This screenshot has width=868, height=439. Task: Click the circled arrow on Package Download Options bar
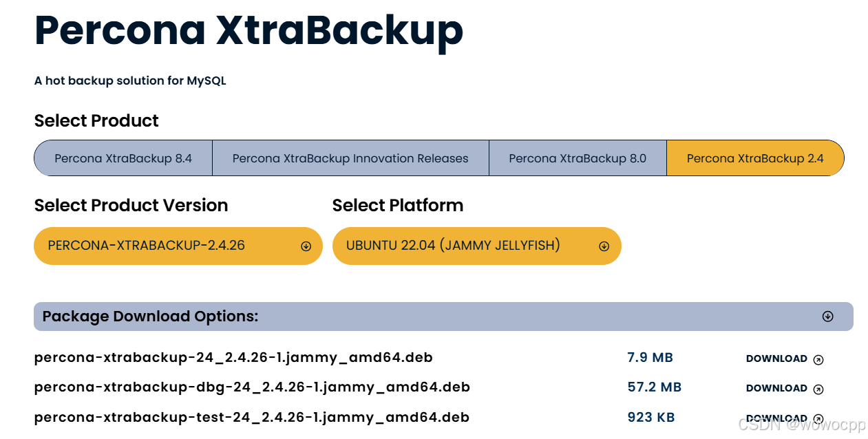click(x=828, y=317)
